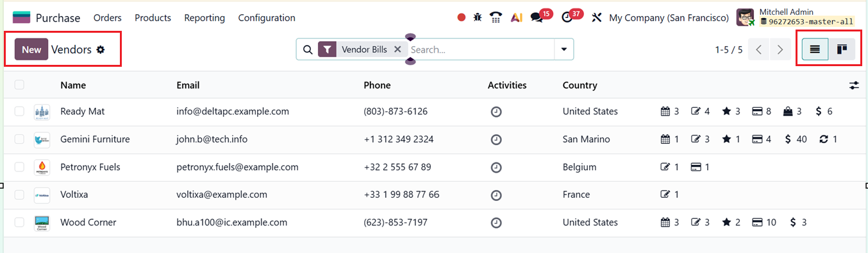
Task: Open the Mitchell Admin user menu
Action: [796, 17]
